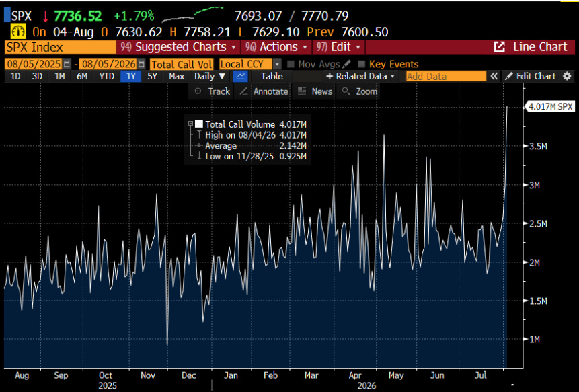The height and width of the screenshot is (392, 579).
Task: Open the yellow gauge alert icon
Action: tap(17, 32)
